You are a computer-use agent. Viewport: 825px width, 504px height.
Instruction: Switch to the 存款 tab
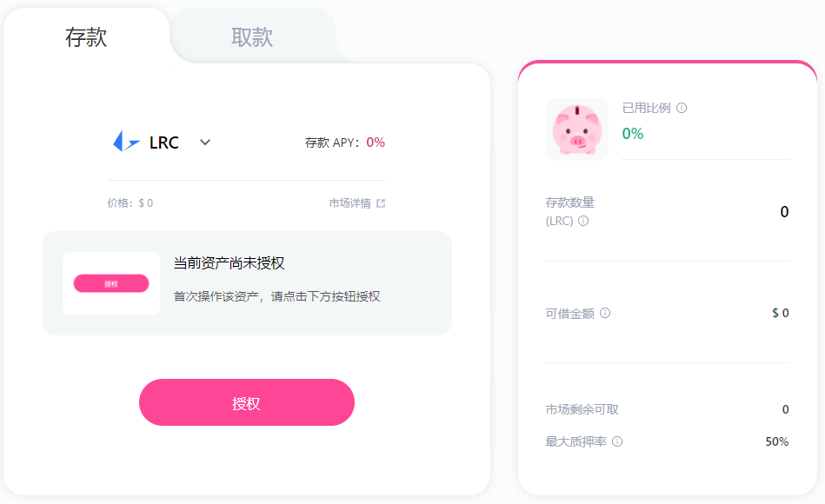(x=86, y=37)
